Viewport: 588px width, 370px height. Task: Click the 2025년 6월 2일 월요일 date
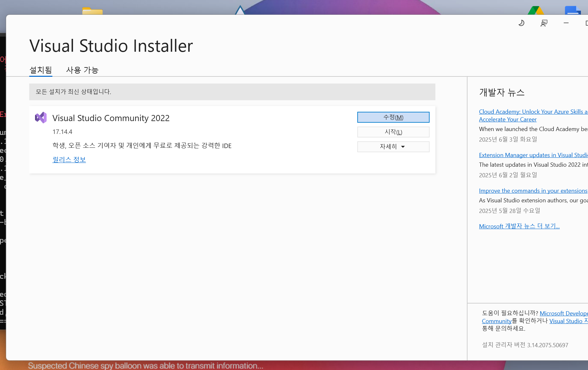pyautogui.click(x=508, y=175)
